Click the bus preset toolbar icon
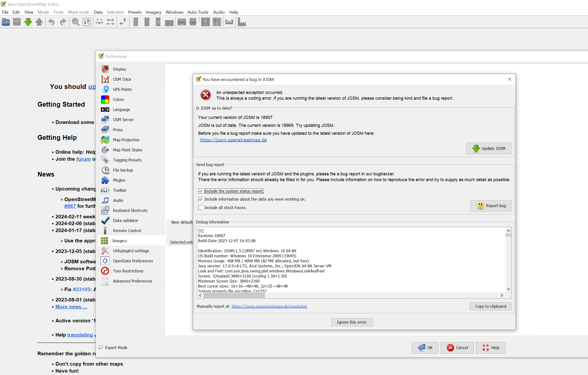 [193, 22]
